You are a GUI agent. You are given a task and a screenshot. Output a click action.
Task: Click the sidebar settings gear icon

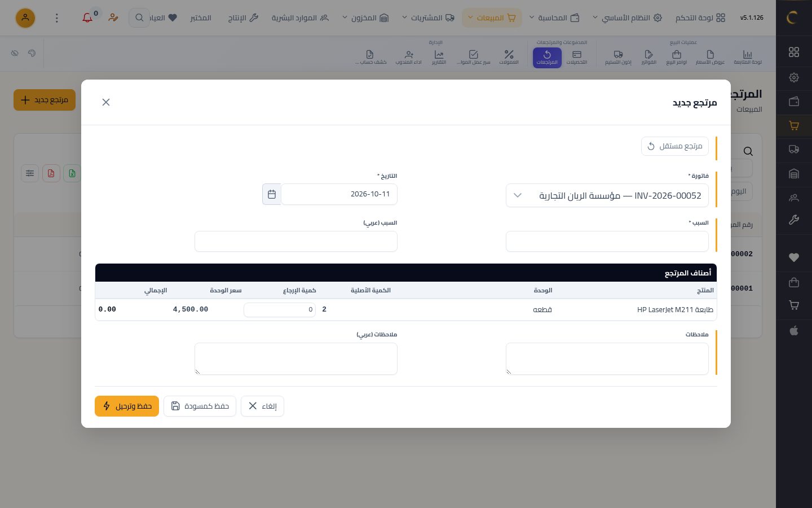[x=794, y=77]
